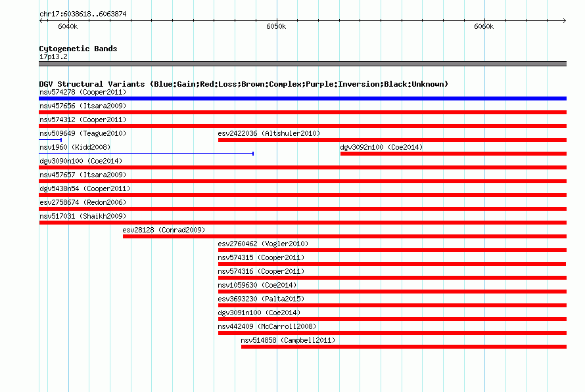
Task: Click the 6040k ruler tick label
Action: click(68, 26)
